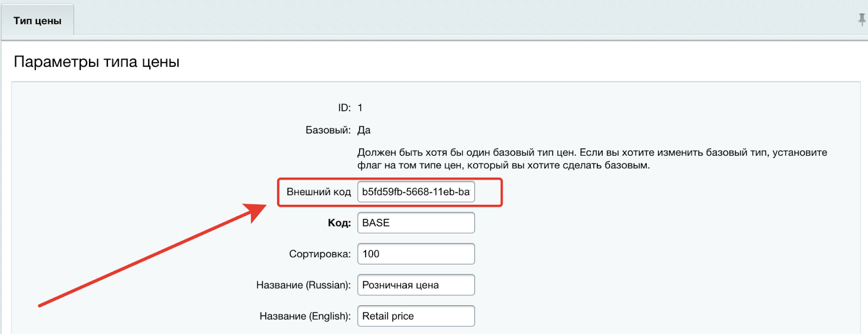The width and height of the screenshot is (868, 334).
Task: Focus the Внешний код input field
Action: (416, 192)
